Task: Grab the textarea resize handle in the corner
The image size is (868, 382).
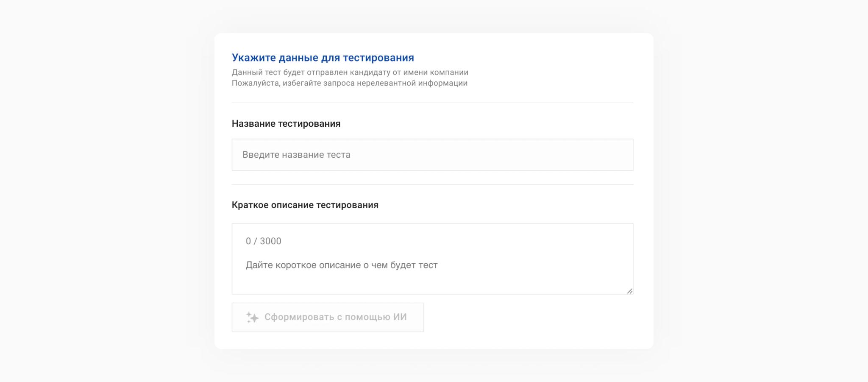Action: pyautogui.click(x=629, y=291)
